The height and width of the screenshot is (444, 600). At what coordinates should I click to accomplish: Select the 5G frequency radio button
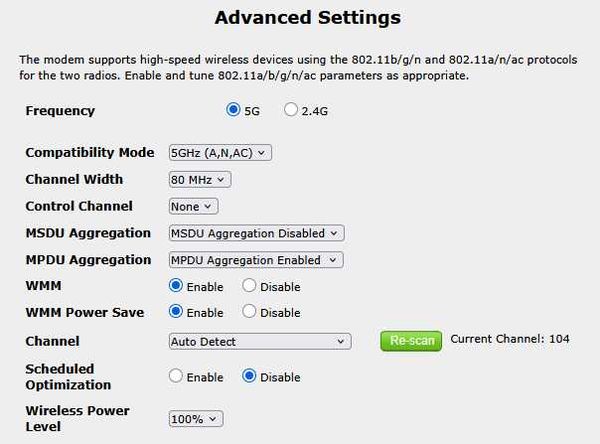[233, 110]
